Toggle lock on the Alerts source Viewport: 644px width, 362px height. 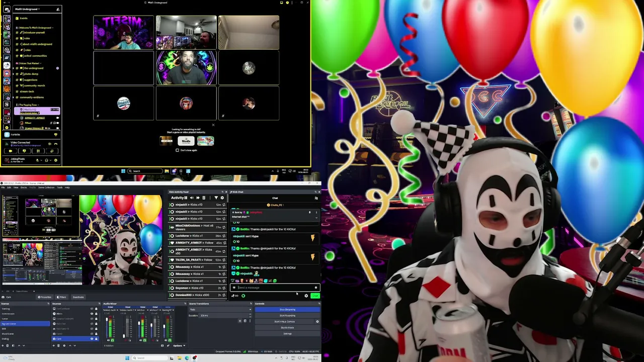click(96, 314)
